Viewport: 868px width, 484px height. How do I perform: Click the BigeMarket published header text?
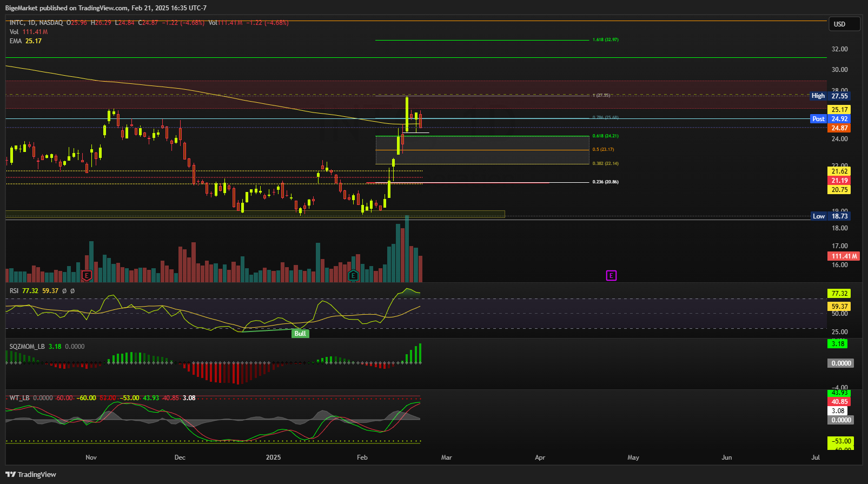pos(106,8)
